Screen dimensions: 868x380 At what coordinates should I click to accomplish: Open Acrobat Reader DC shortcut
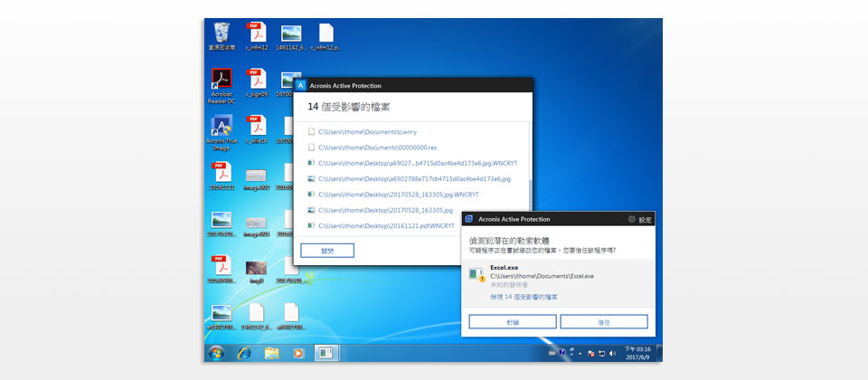coord(222,86)
